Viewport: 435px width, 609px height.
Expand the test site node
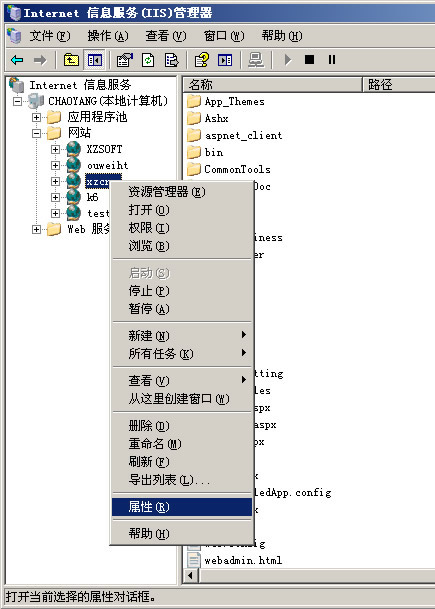[55, 213]
